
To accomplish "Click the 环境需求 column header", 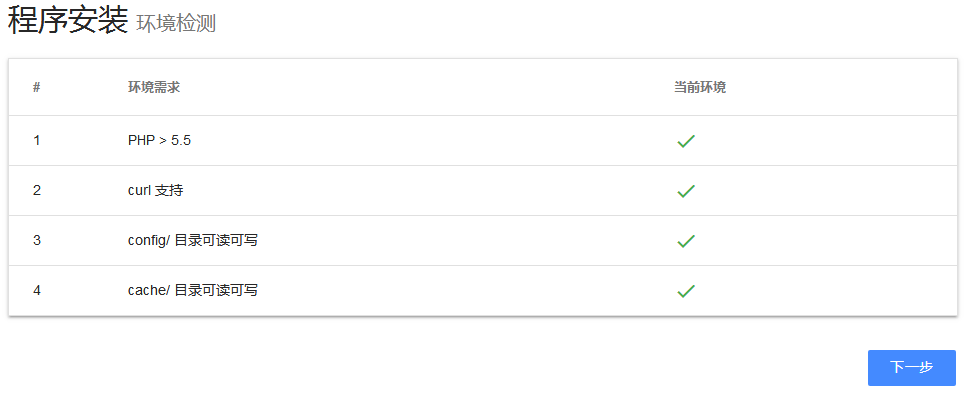I will (x=154, y=87).
